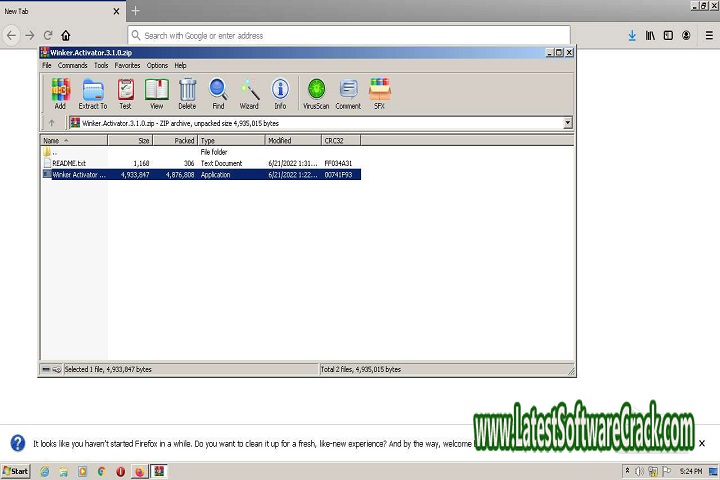The image size is (720, 480).
Task: Close the New Tab tab
Action: tap(116, 11)
